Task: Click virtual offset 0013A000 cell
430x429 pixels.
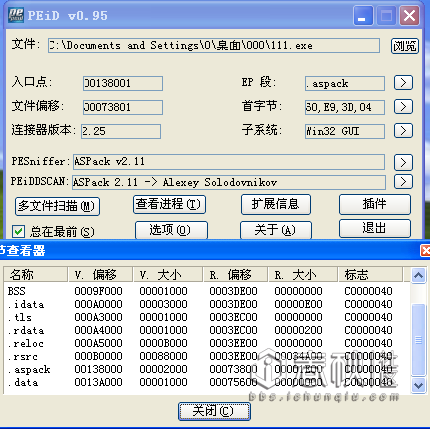Action: (98, 382)
